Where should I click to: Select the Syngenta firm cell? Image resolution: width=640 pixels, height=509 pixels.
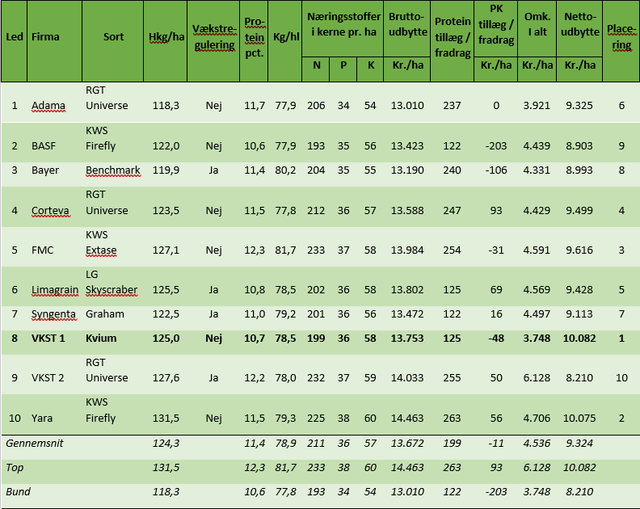point(54,314)
